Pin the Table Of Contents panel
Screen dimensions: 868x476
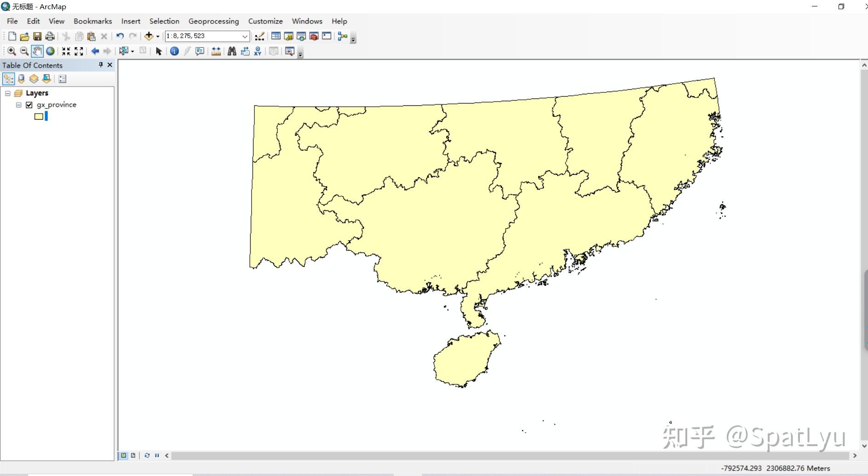pos(101,65)
